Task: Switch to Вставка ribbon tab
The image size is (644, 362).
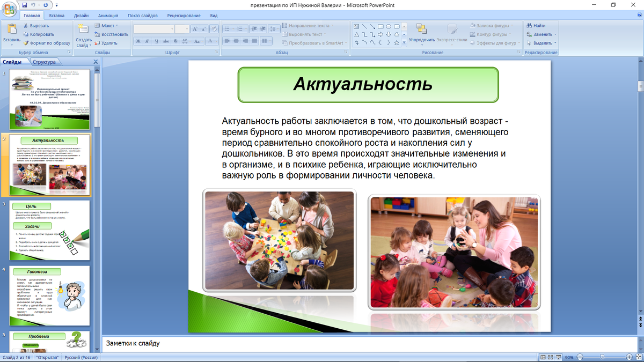Action: click(56, 16)
